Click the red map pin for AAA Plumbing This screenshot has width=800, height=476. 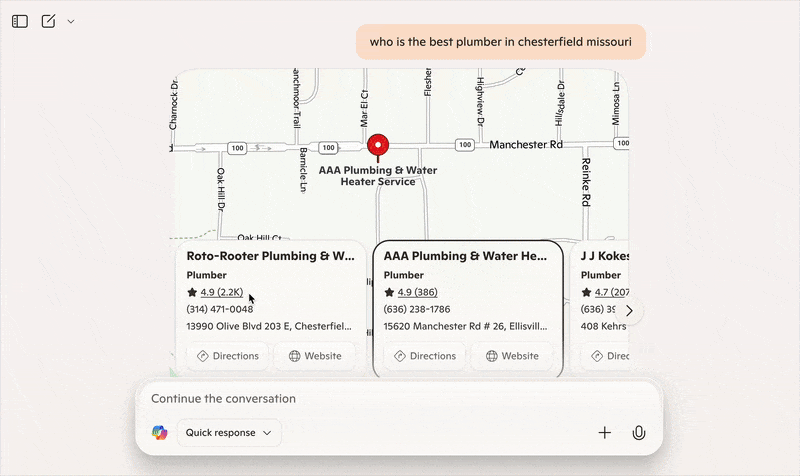pyautogui.click(x=378, y=147)
